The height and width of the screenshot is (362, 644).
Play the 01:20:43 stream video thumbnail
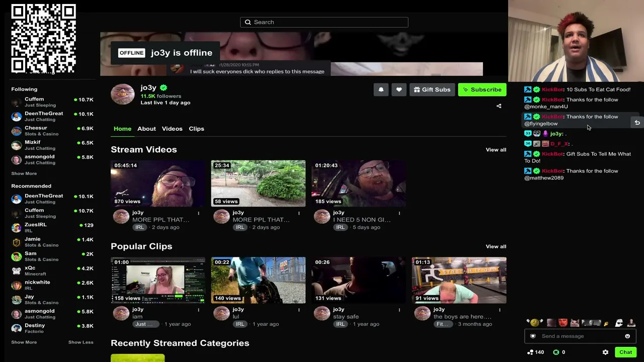(x=359, y=184)
